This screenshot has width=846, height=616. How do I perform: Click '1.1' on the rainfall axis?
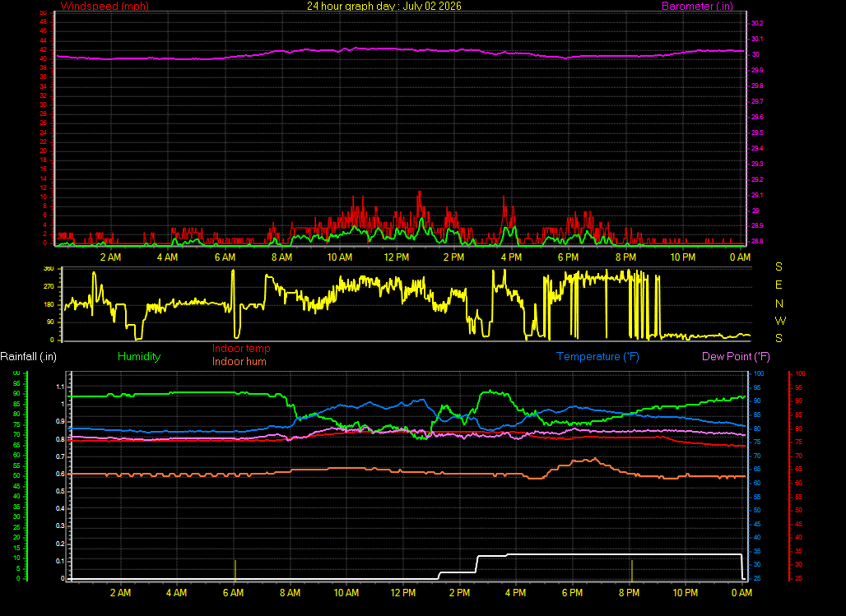point(60,387)
